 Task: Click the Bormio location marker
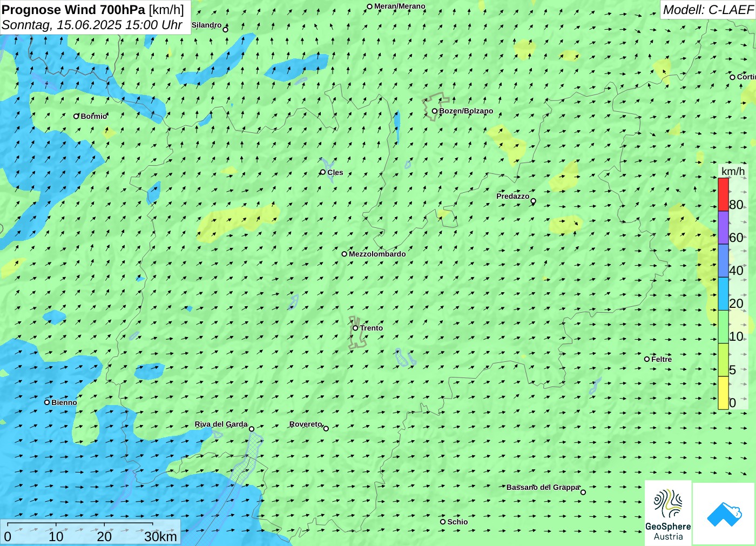pyautogui.click(x=77, y=116)
